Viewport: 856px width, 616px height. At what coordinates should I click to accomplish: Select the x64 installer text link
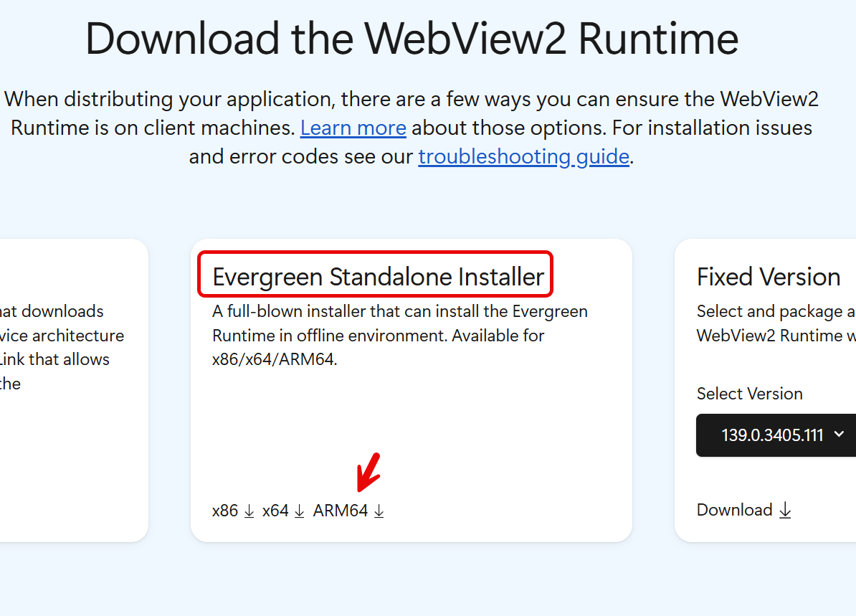[x=275, y=511]
